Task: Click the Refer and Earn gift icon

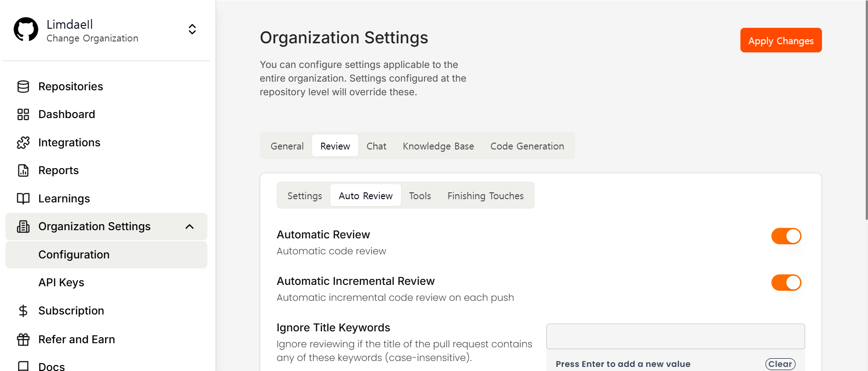Action: tap(23, 340)
